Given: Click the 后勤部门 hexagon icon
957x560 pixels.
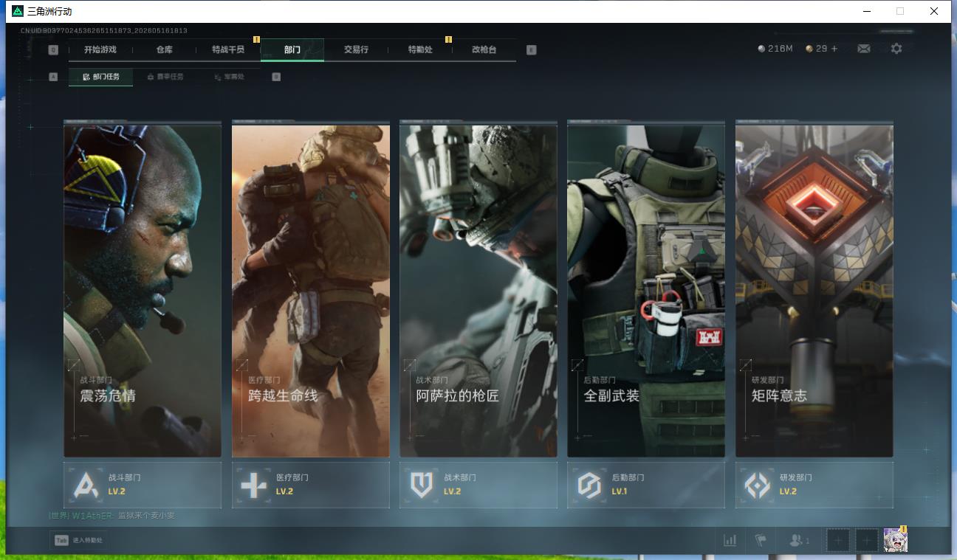Looking at the screenshot, I should point(589,485).
